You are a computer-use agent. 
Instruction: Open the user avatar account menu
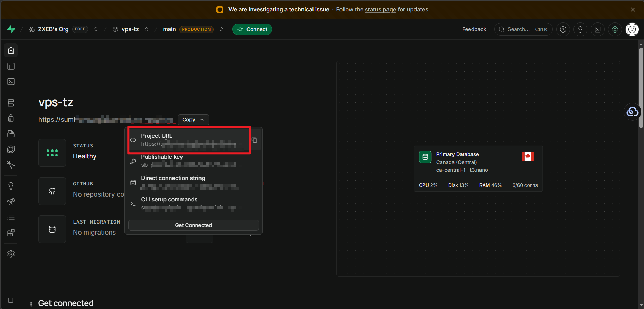(x=632, y=29)
